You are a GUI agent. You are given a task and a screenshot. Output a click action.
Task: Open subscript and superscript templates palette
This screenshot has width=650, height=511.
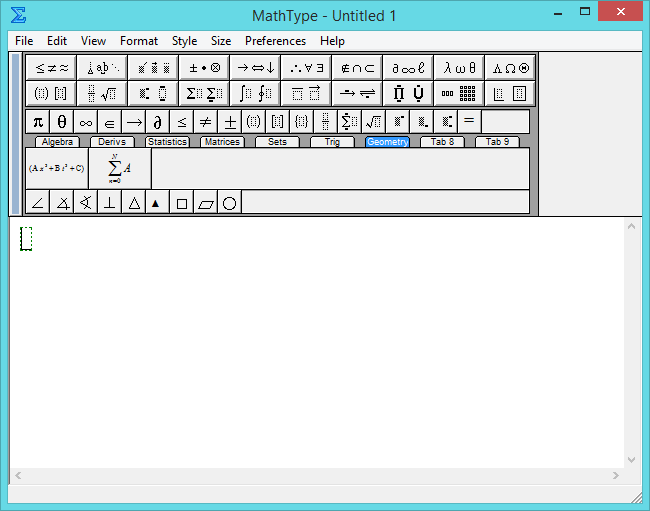[x=153, y=93]
